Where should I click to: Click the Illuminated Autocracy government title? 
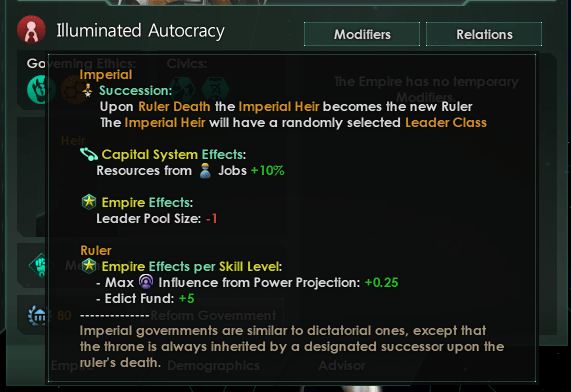(141, 31)
